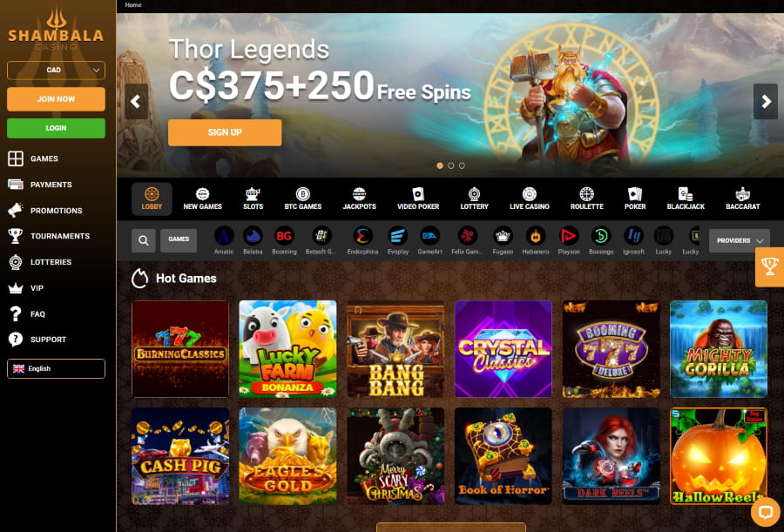
Task: Open the live chat bubble icon
Action: [766, 512]
